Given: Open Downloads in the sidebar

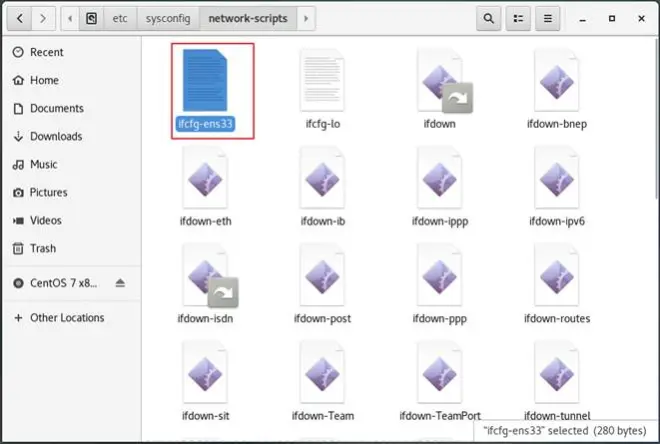Looking at the screenshot, I should pyautogui.click(x=56, y=136).
